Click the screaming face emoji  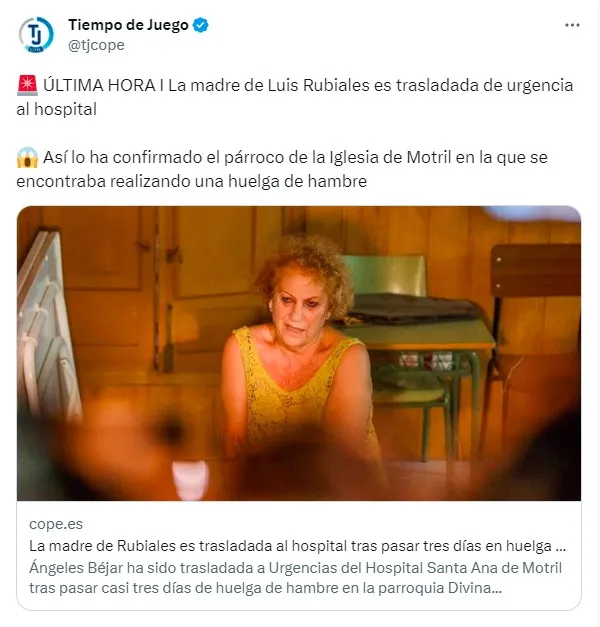[x=27, y=158]
